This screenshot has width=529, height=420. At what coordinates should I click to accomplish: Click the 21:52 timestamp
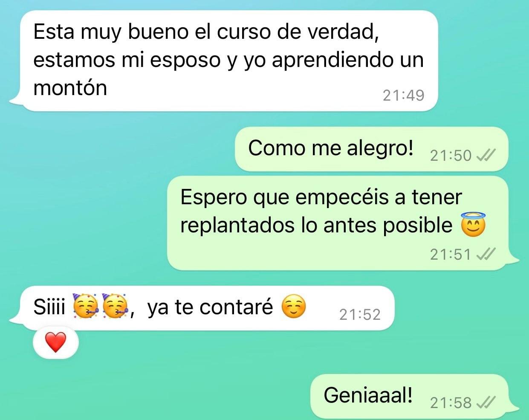[x=360, y=315]
